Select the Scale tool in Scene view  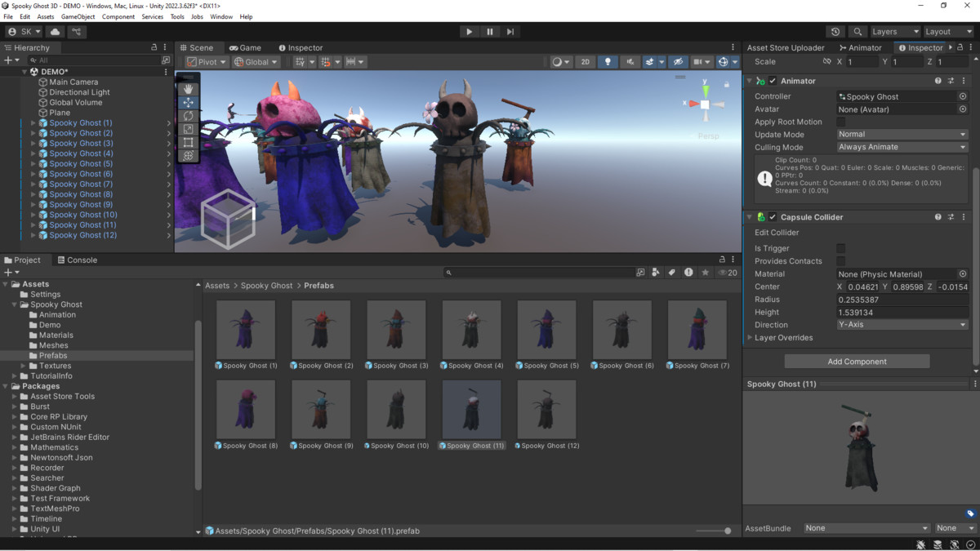click(189, 129)
